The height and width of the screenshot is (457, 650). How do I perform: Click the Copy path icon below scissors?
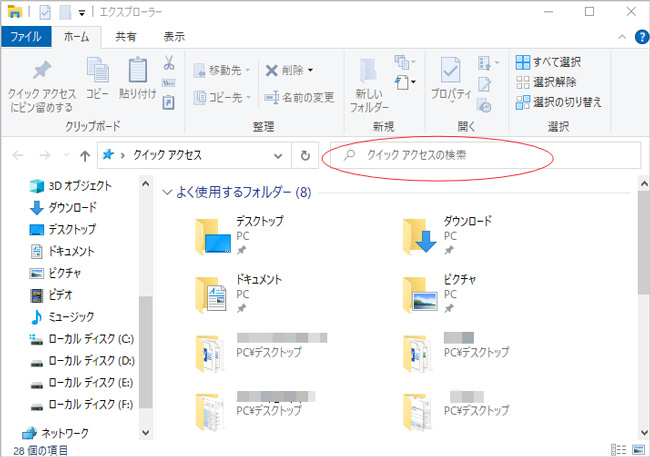click(x=168, y=83)
